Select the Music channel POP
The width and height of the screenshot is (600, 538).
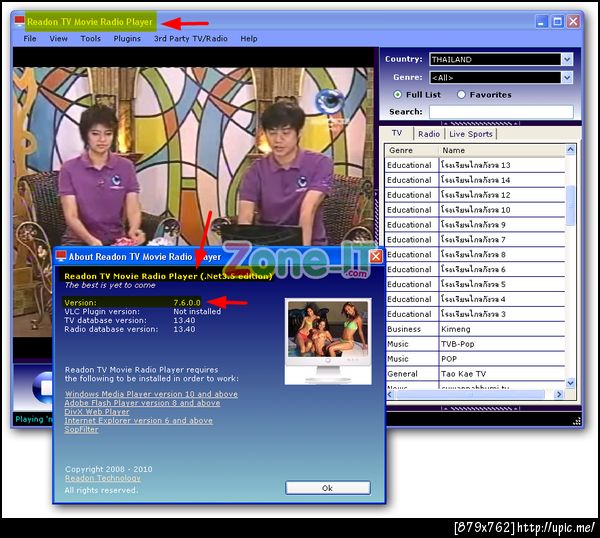(475, 359)
